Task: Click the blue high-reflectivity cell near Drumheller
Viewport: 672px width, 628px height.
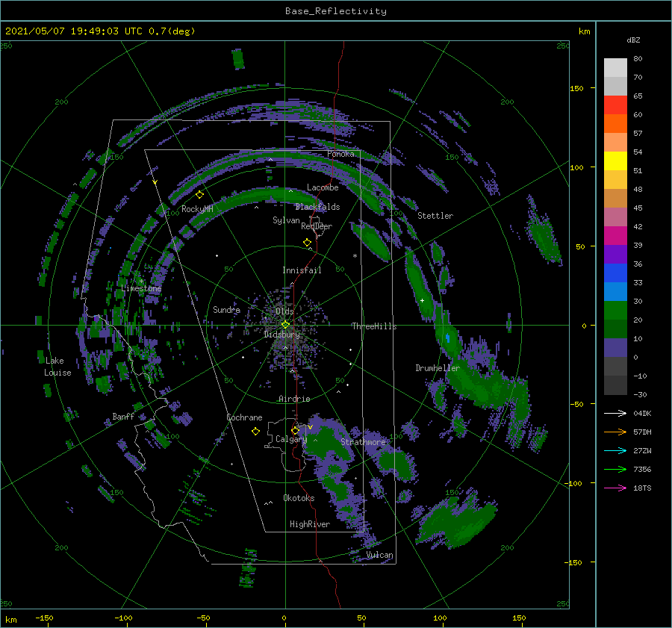Action: point(448,338)
